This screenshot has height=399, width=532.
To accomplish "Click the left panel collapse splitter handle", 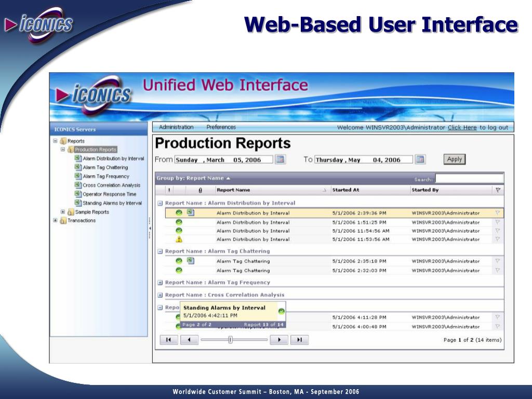I will point(150,229).
